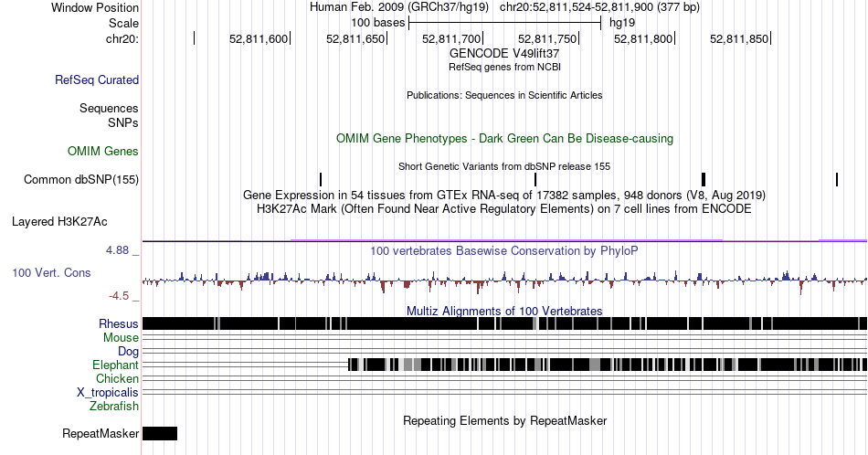The height and width of the screenshot is (455, 868).
Task: Select the Scale label
Action: pos(124,23)
